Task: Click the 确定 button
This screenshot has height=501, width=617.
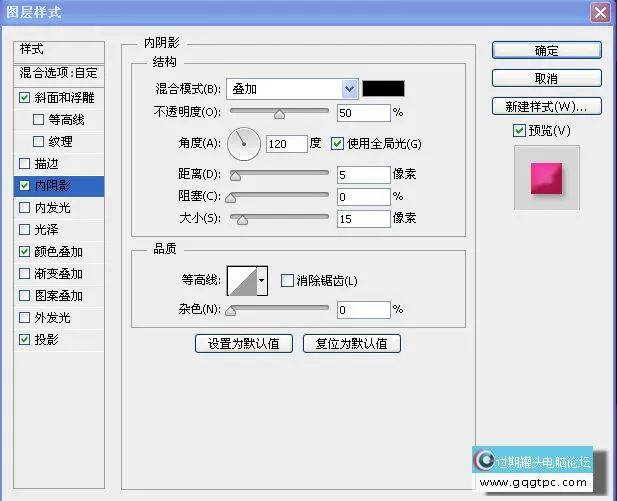Action: (546, 50)
